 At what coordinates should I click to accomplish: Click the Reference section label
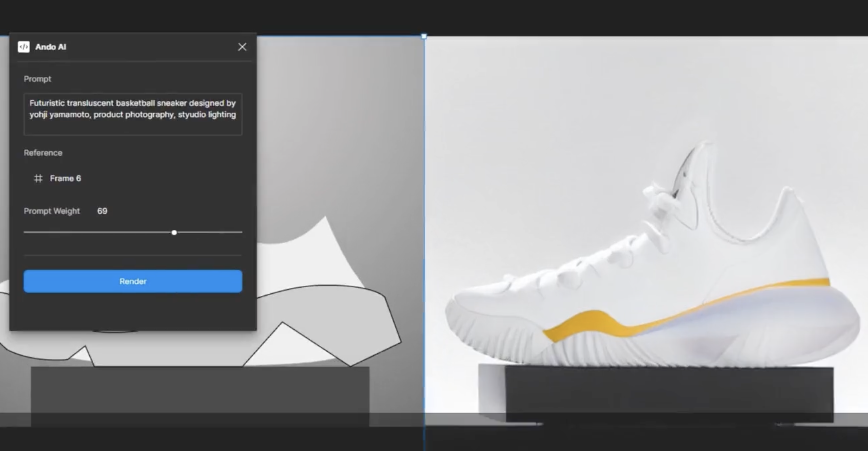(x=43, y=153)
